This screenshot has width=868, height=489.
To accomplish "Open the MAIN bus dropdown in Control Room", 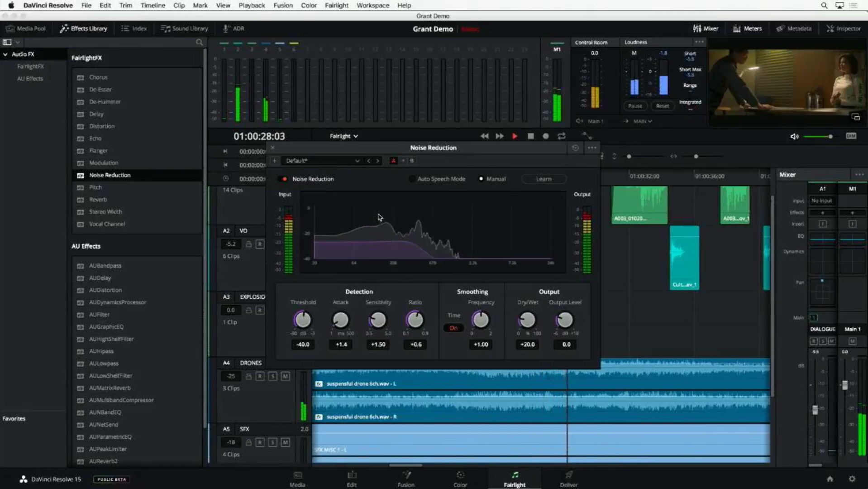I will [x=643, y=121].
